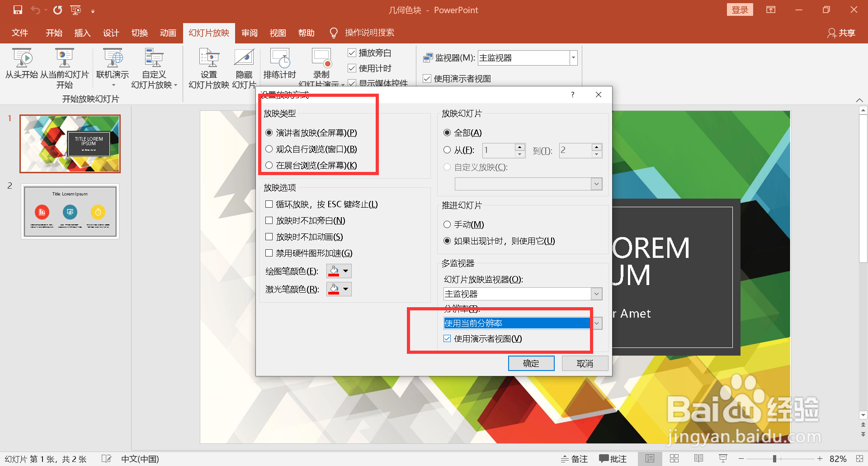Viewport: 868px width, 466px height.
Task: Enable 放映时不加动画 checkbox
Action: click(269, 237)
